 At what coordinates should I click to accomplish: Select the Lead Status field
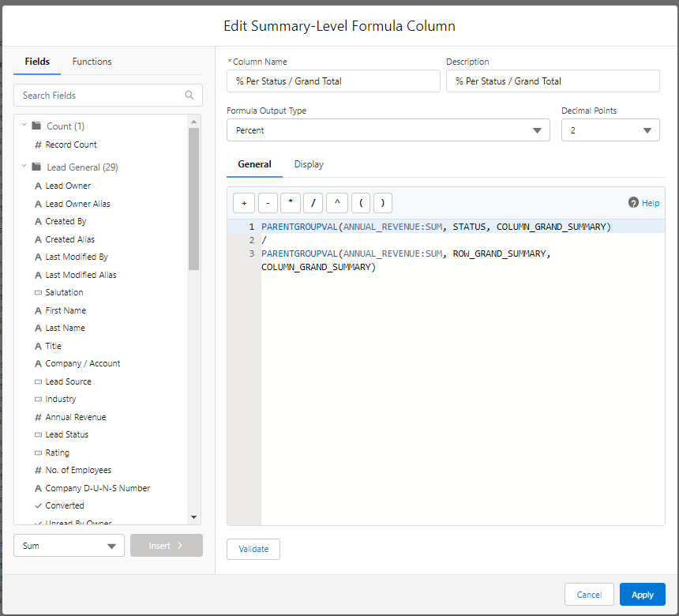coord(66,434)
